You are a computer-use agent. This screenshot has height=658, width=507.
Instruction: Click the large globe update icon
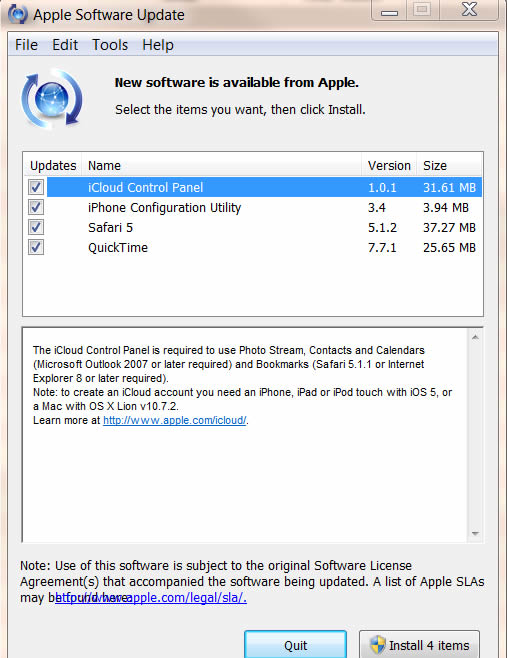click(x=52, y=99)
